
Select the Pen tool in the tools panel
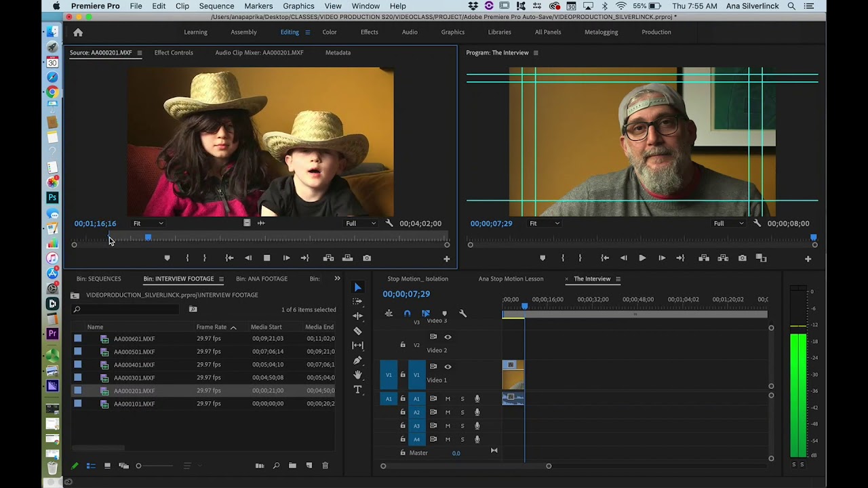click(x=357, y=360)
